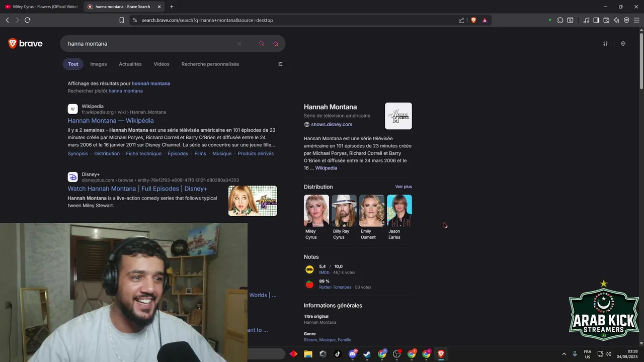
Task: Open the Extensions puzzle icon
Action: pos(560,20)
